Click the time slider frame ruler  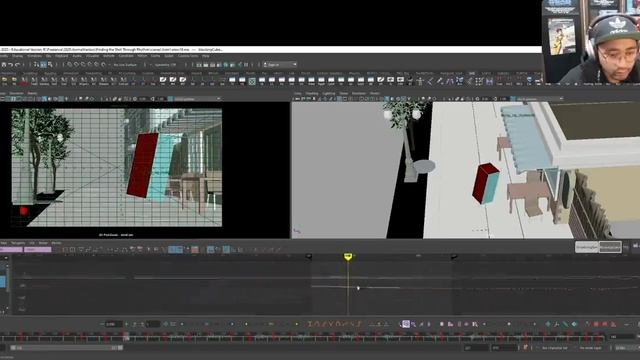pyautogui.click(x=302, y=338)
